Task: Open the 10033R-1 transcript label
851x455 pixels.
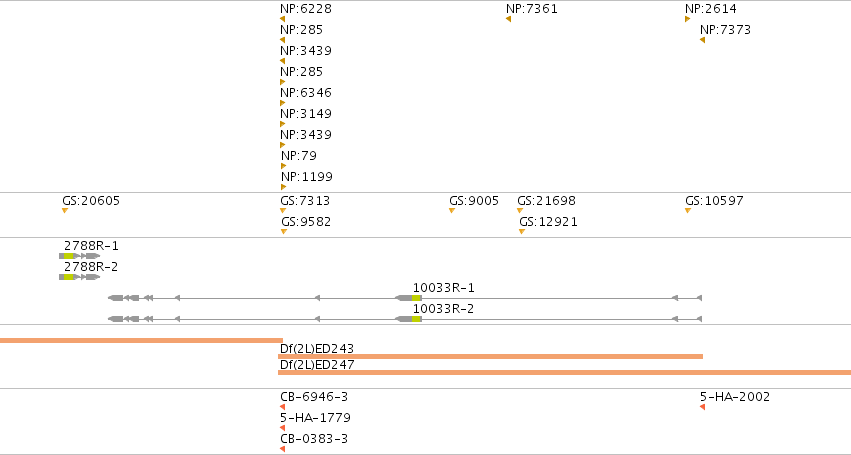Action: [x=443, y=288]
